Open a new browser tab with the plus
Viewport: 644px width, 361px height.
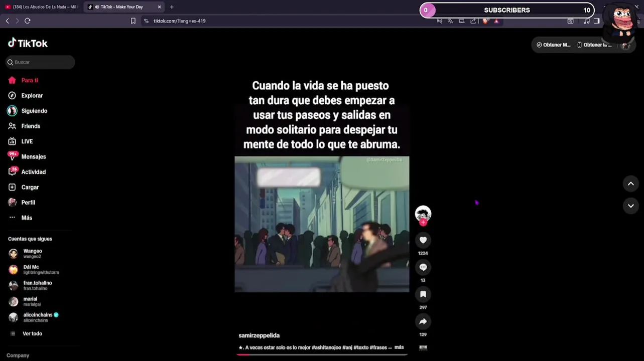pyautogui.click(x=172, y=7)
